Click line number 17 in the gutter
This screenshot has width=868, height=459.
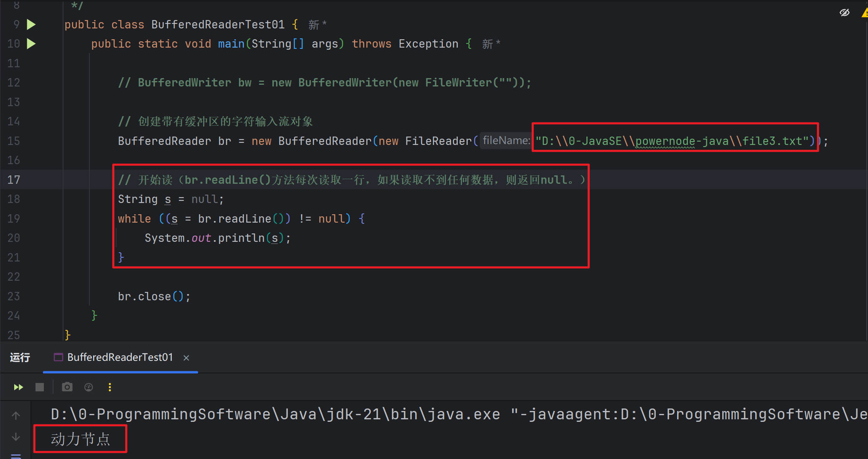pos(14,180)
